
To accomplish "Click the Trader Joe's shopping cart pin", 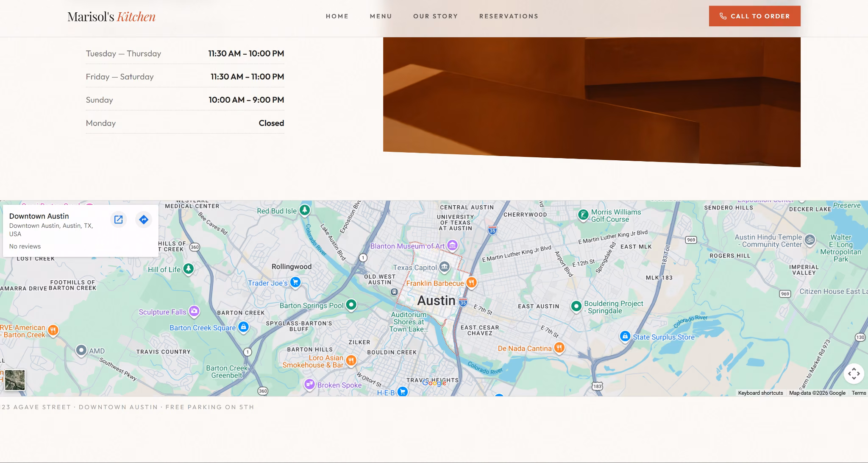I will [x=295, y=282].
